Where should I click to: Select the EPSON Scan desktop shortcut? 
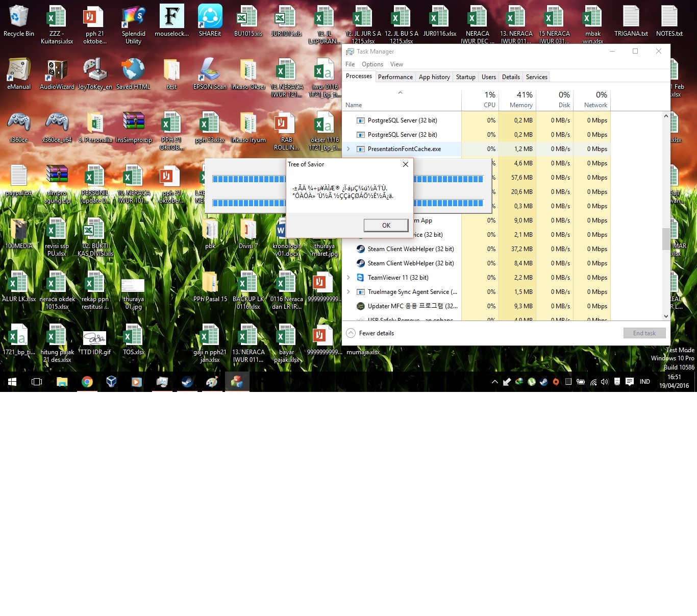(210, 73)
